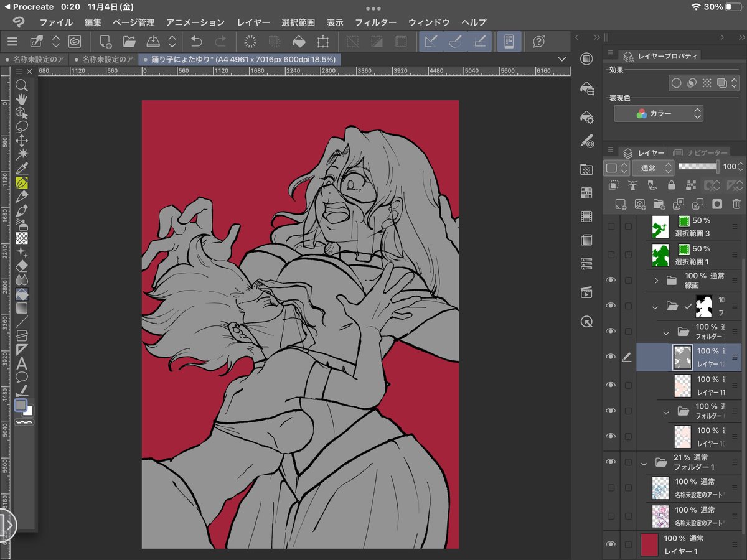Click the Save icon in command bar
This screenshot has width=747, height=560.
tap(153, 42)
